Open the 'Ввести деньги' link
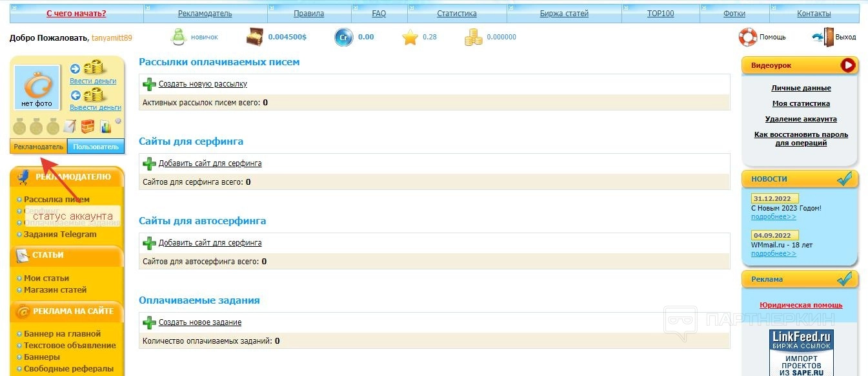The image size is (868, 376). (93, 81)
